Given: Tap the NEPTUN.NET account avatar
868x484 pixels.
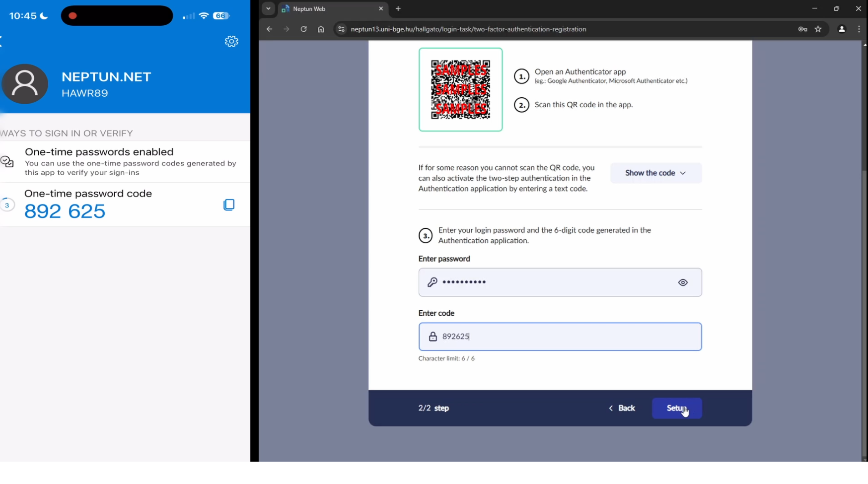Looking at the screenshot, I should click(x=25, y=83).
